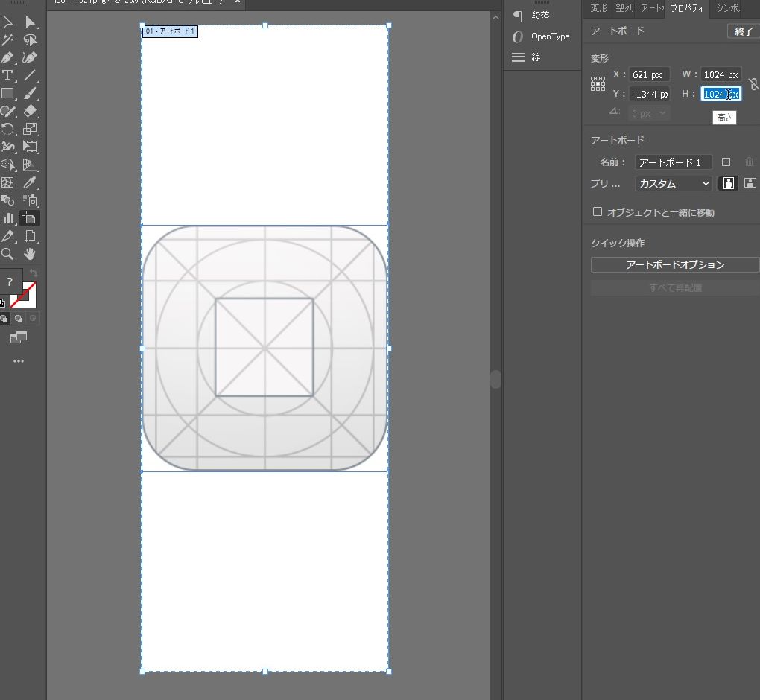Select the Zoom magnifier tool
Image resolution: width=760 pixels, height=700 pixels.
7,254
